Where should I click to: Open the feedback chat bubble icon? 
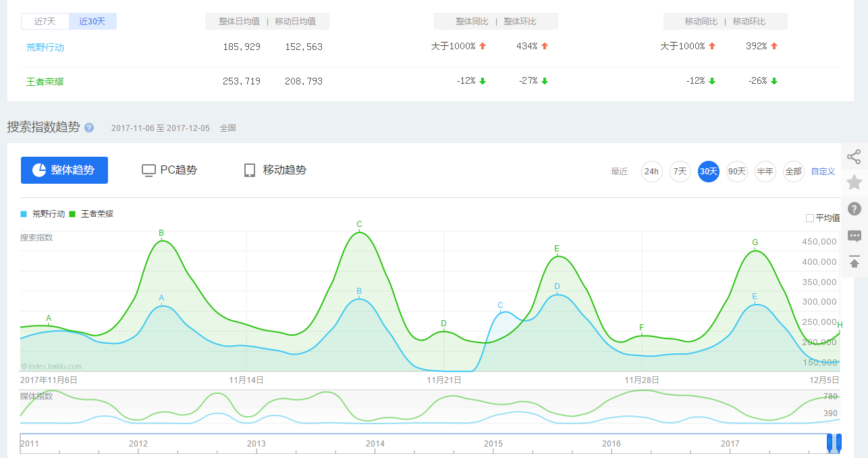pos(854,236)
